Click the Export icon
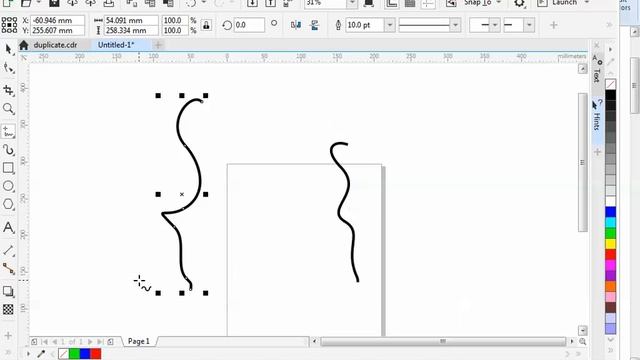Viewport: 640px width, 360px height. [x=271, y=3]
